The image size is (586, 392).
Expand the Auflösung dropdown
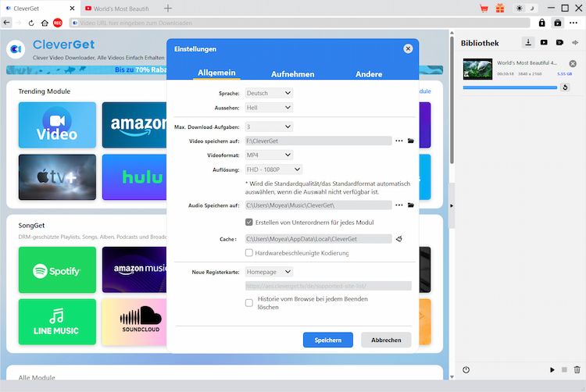pos(273,169)
